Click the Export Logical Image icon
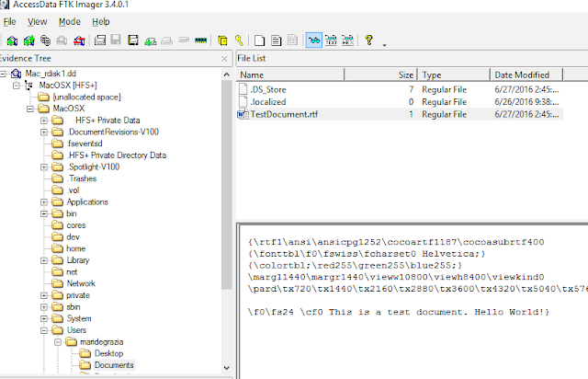 point(133,40)
